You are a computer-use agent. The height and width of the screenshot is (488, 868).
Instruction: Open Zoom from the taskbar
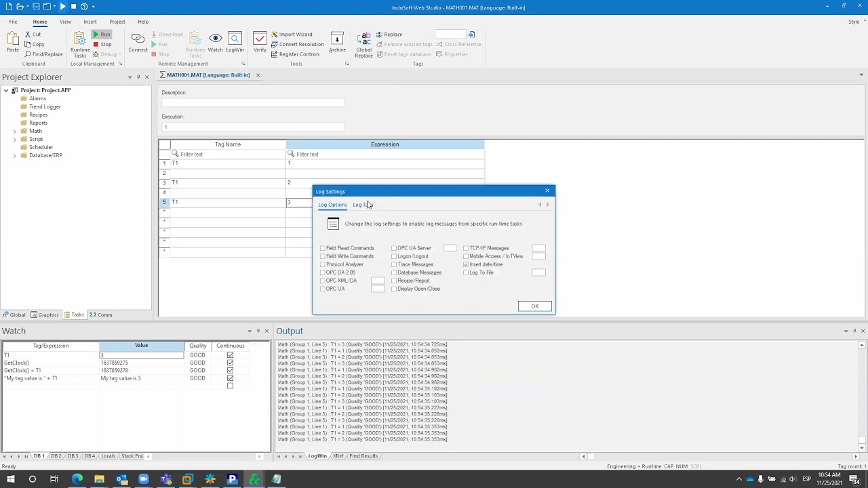pyautogui.click(x=143, y=479)
